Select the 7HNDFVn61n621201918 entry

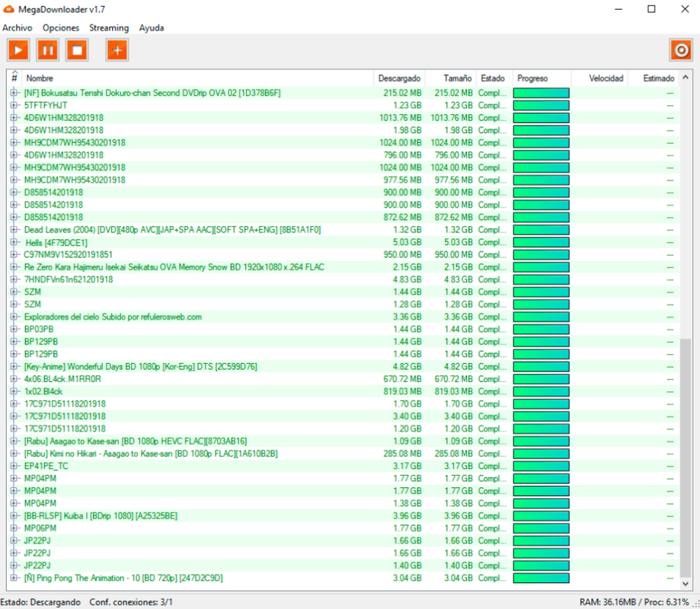pyautogui.click(x=69, y=279)
